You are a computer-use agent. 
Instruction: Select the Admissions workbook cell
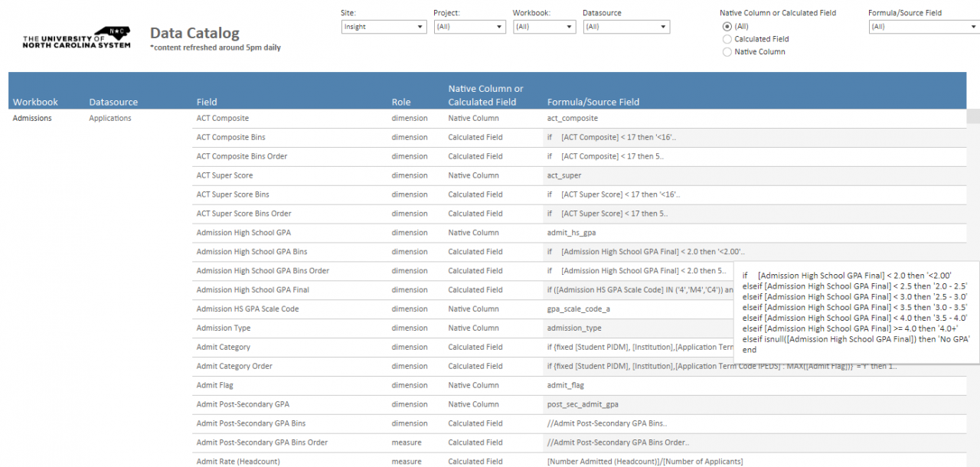point(31,118)
